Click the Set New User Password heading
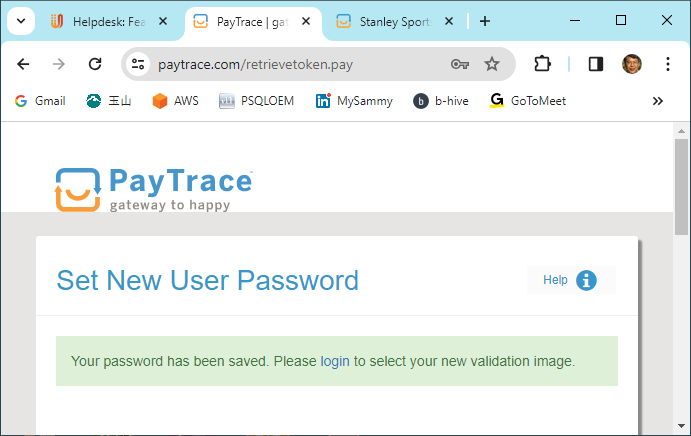691x436 pixels. coord(208,280)
